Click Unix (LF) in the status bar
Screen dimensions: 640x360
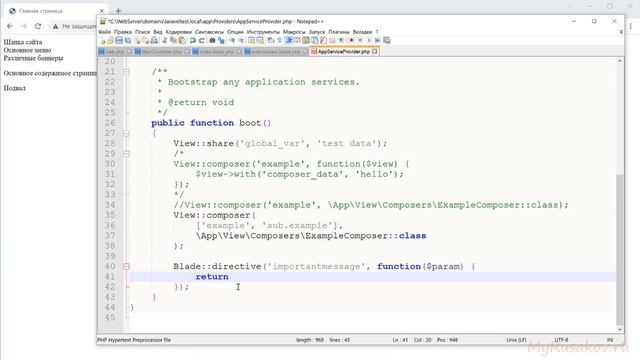point(516,340)
